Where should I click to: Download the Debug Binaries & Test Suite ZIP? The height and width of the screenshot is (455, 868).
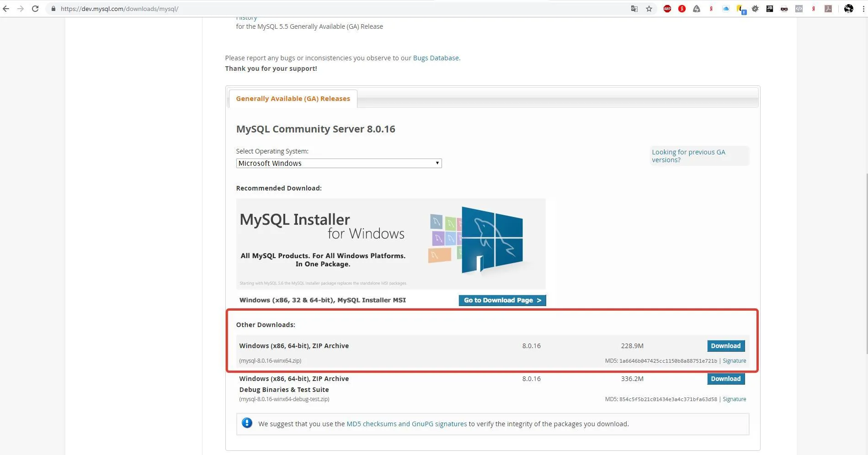pos(725,379)
